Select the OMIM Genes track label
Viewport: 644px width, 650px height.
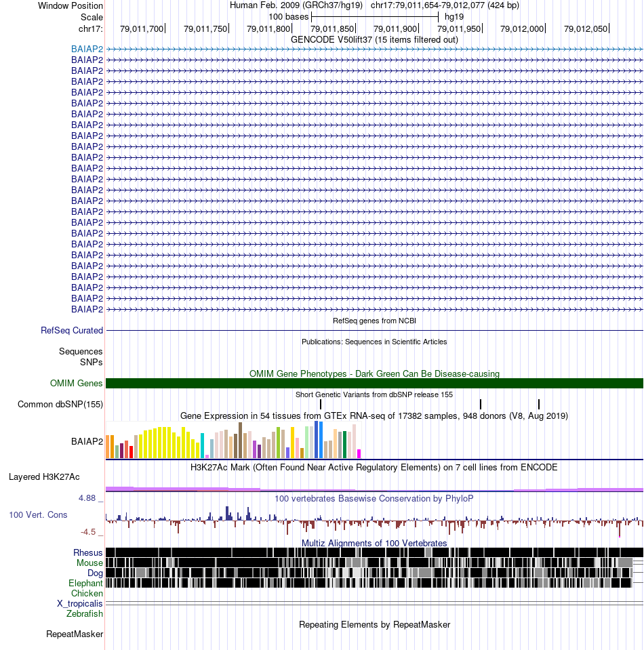pyautogui.click(x=77, y=383)
